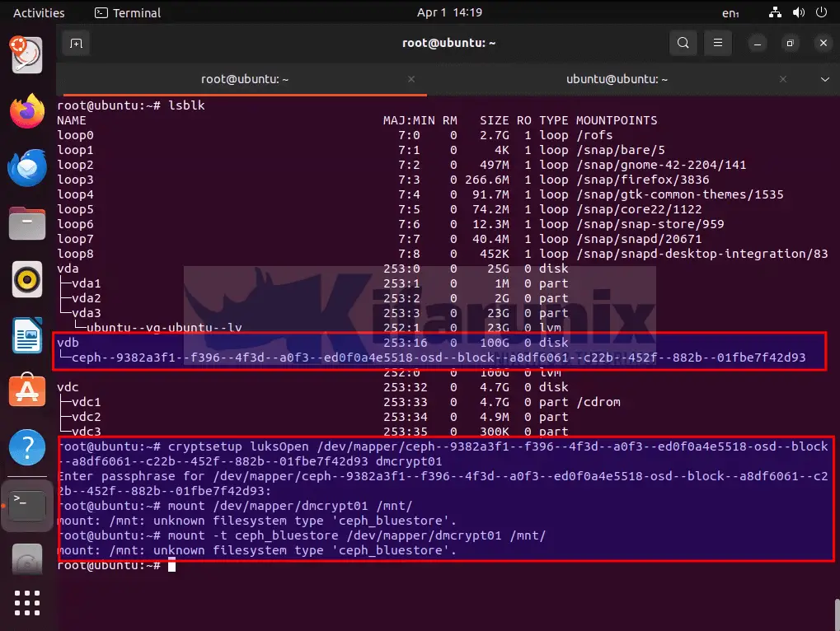Image resolution: width=840 pixels, height=631 pixels.
Task: Launch Rhythmbox music player
Action: 27,279
